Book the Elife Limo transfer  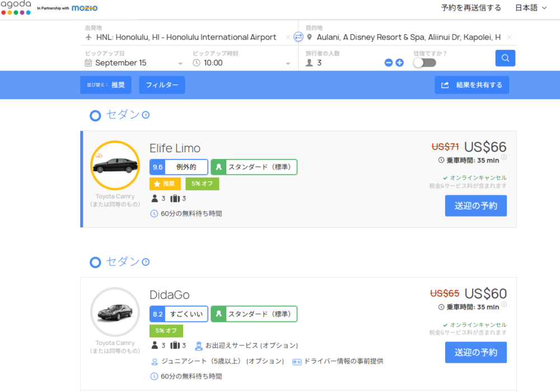click(x=475, y=206)
